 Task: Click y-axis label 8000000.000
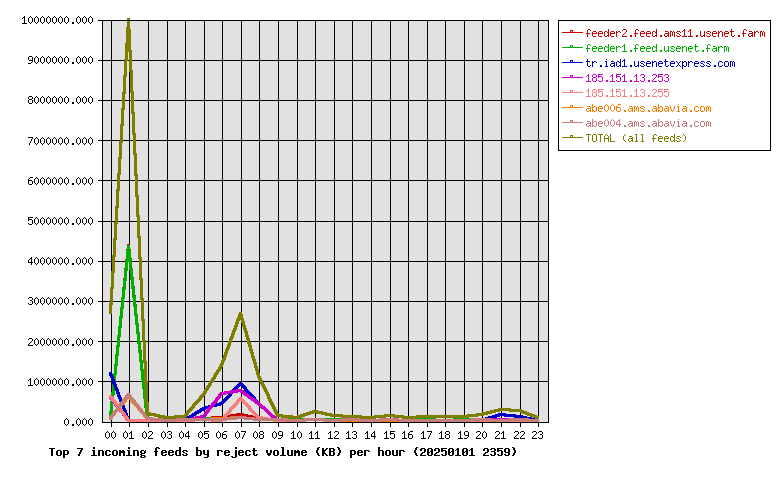click(x=60, y=100)
